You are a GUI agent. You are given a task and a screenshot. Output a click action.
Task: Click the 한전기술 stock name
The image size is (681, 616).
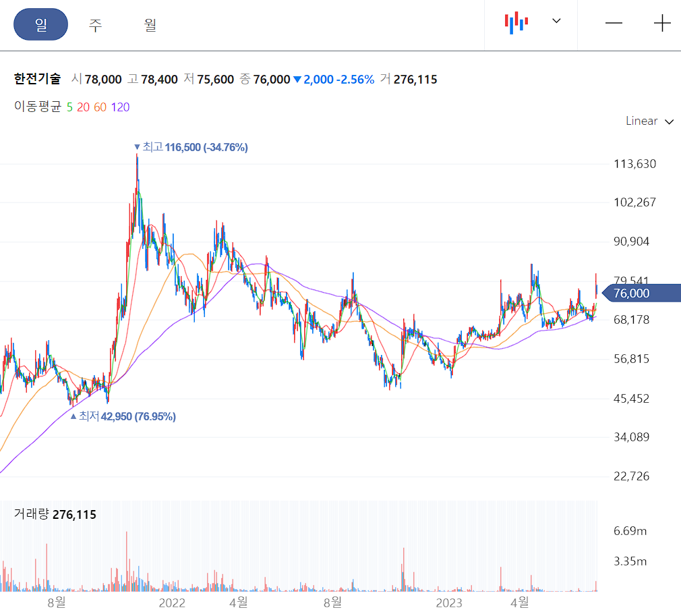point(37,79)
